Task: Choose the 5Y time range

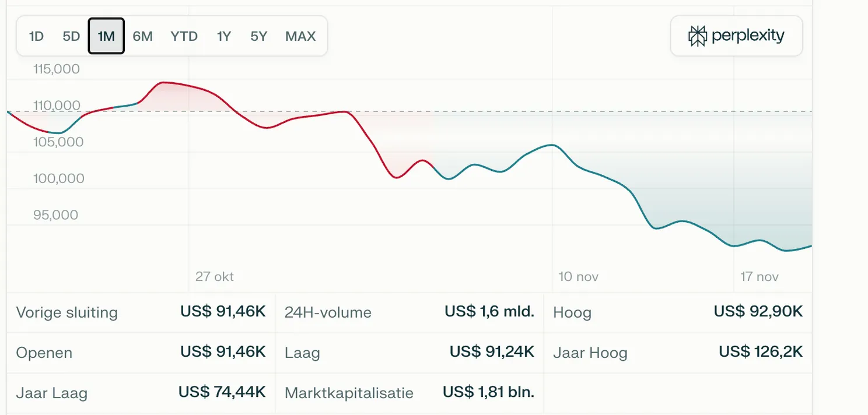Action: point(258,36)
